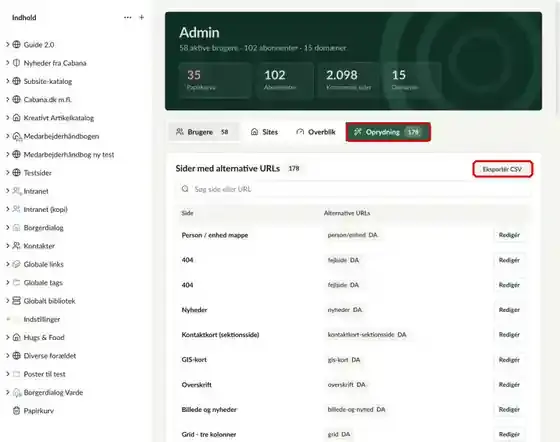
Task: Click the trash icon beside Papirkurv
Action: tap(16, 411)
